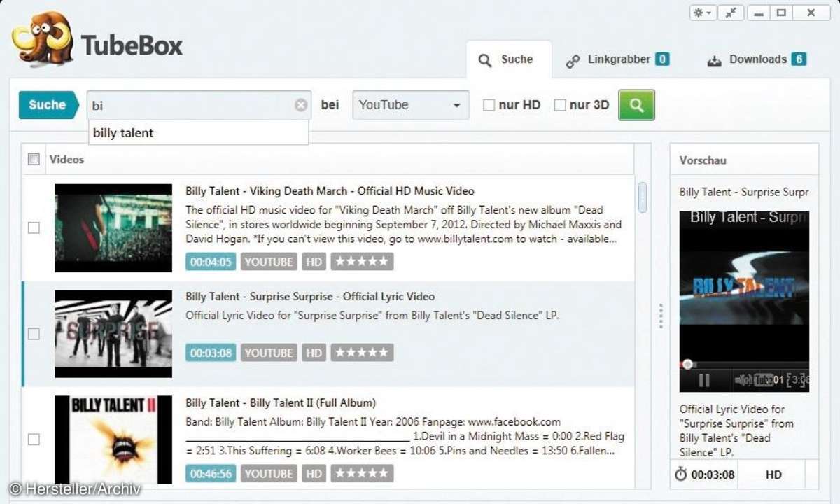
Task: Click the Downloads tray icon
Action: 714,61
